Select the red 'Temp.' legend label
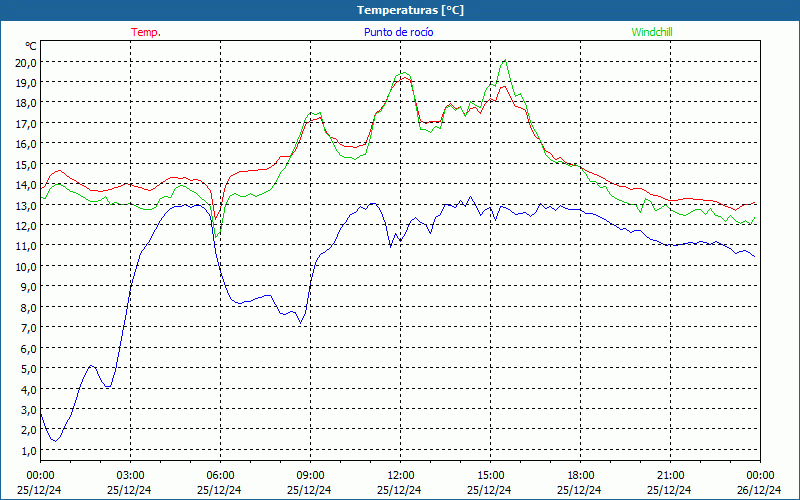The image size is (800, 500). point(146,32)
